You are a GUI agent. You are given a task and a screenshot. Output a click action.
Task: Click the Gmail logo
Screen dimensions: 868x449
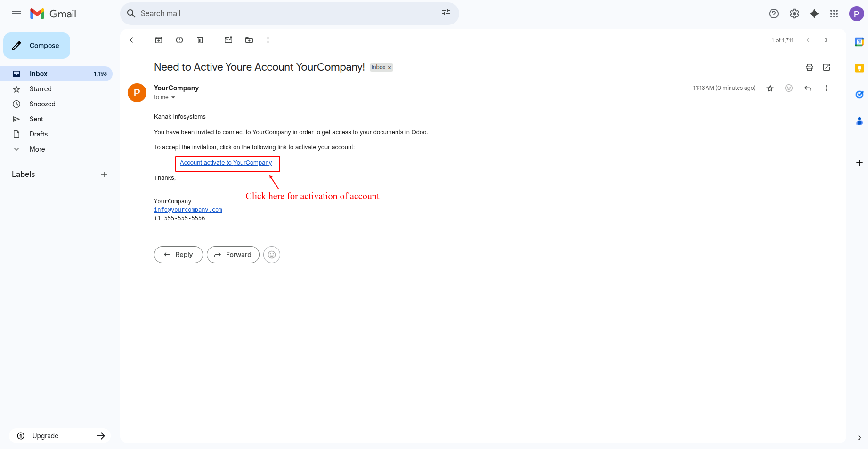[x=53, y=14]
